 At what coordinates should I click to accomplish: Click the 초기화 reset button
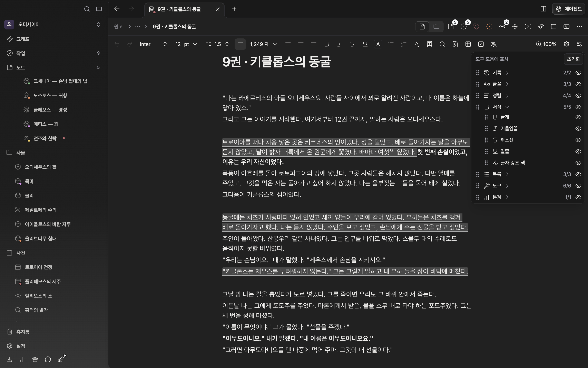(x=573, y=59)
